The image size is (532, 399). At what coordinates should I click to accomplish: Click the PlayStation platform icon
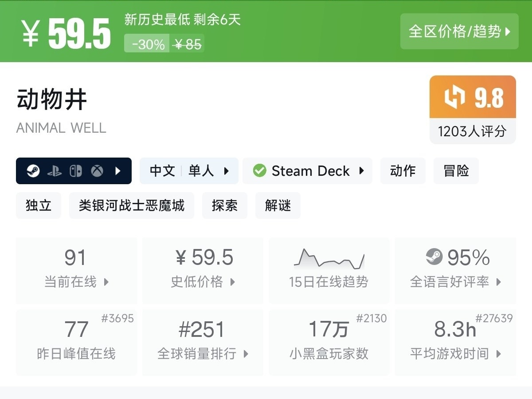[55, 171]
